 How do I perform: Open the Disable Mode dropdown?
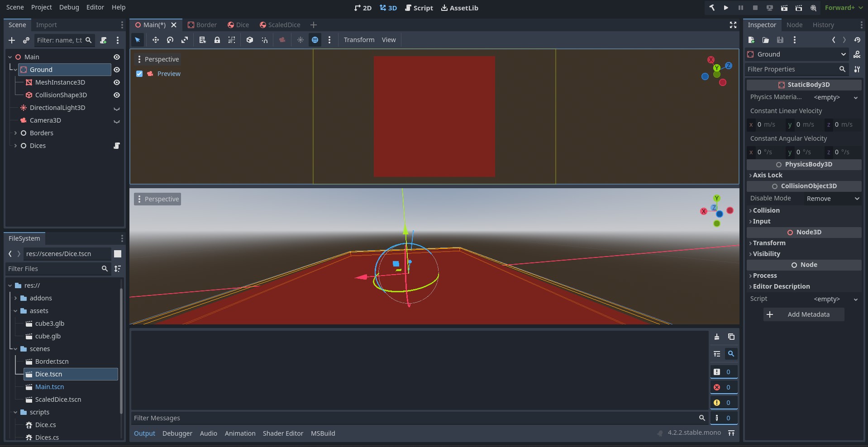[833, 199]
